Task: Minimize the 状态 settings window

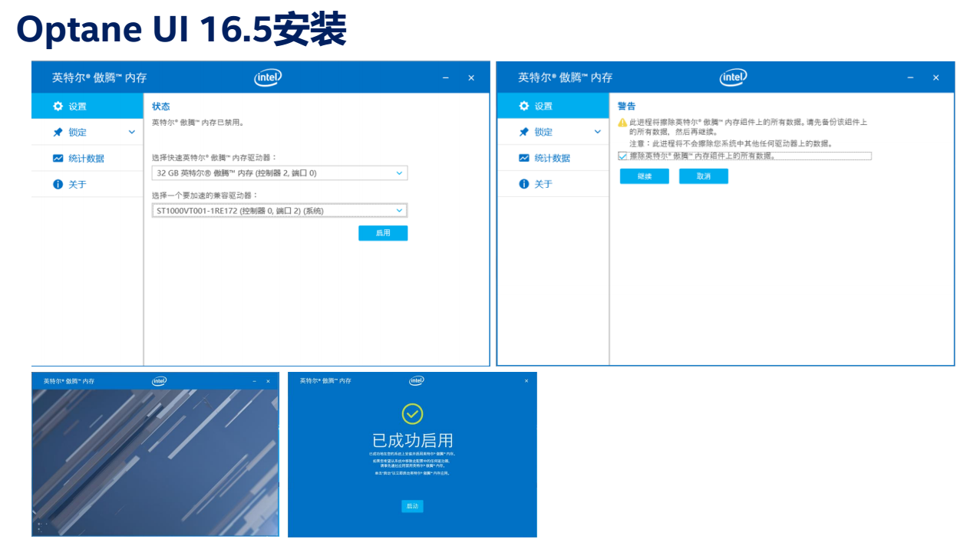Action: 445,78
